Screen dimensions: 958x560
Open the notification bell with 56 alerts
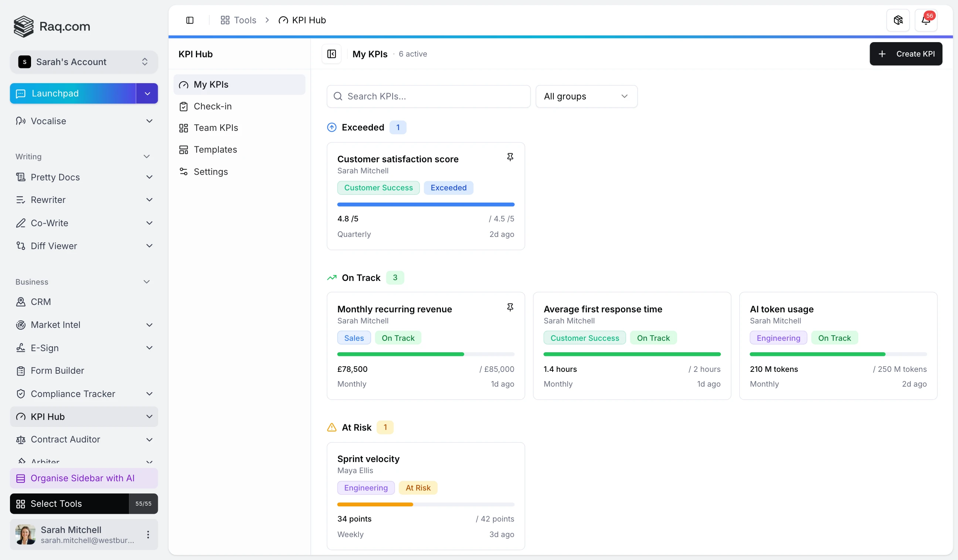pos(927,20)
